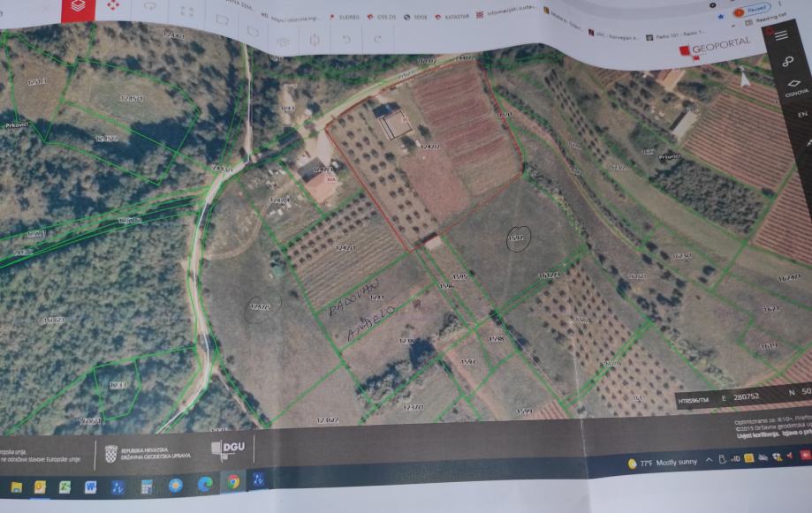Open the OSNOVNA base map selector
The width and height of the screenshot is (812, 513).
coord(795,88)
